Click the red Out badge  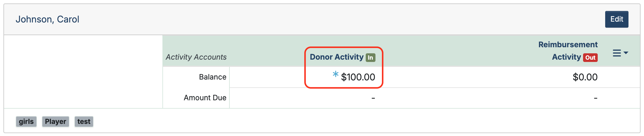pyautogui.click(x=590, y=58)
